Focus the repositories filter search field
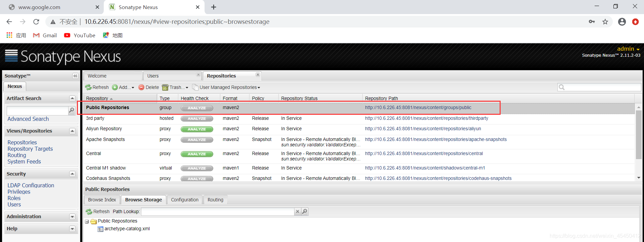The width and height of the screenshot is (644, 242). 599,87
